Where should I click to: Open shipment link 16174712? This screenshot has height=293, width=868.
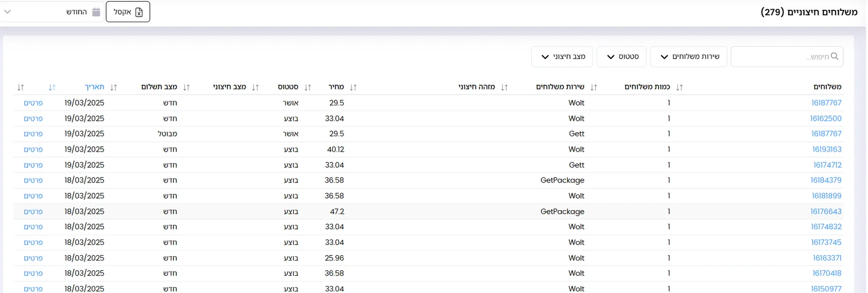click(x=827, y=165)
